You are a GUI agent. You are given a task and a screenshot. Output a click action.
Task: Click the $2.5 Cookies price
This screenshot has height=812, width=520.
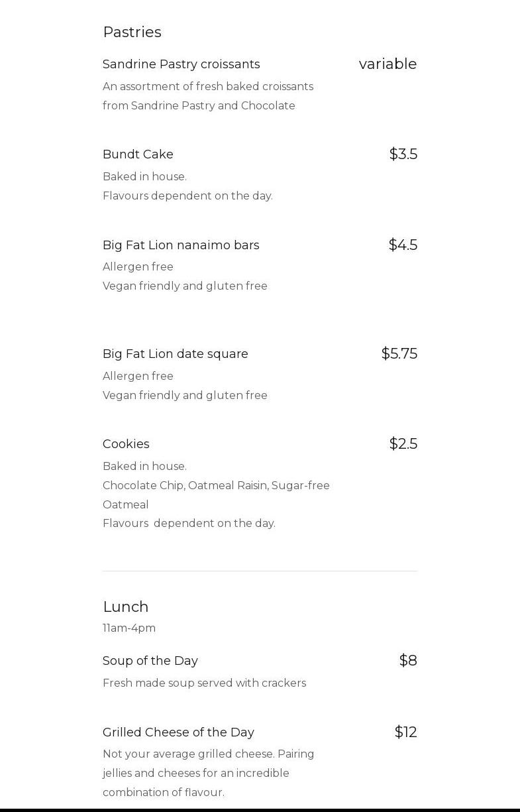pos(403,443)
